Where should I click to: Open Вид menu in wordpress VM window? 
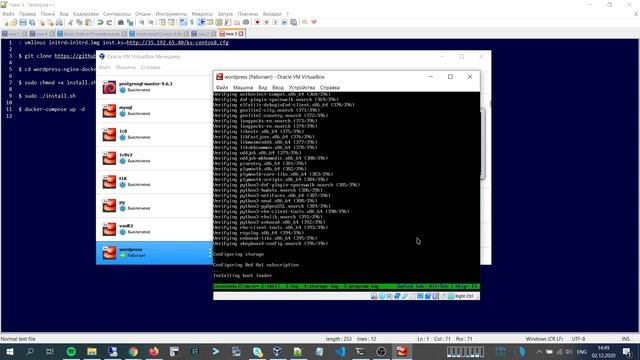point(262,88)
